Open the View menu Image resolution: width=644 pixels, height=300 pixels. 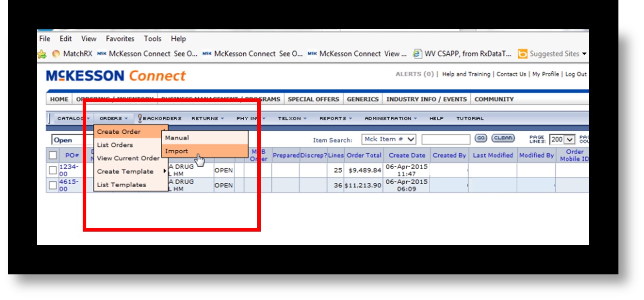tap(89, 39)
